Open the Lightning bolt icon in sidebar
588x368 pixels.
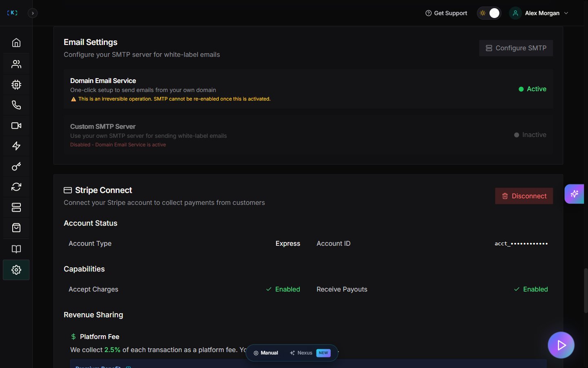coord(16,146)
